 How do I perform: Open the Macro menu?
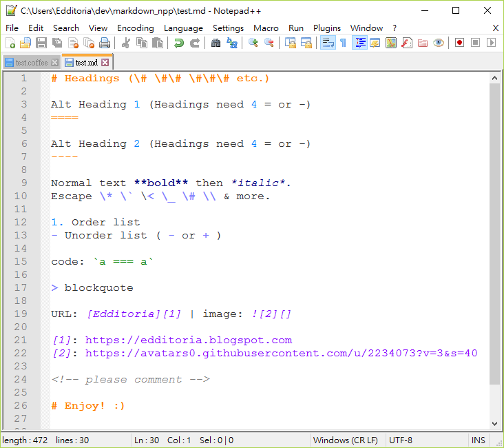[x=266, y=28]
